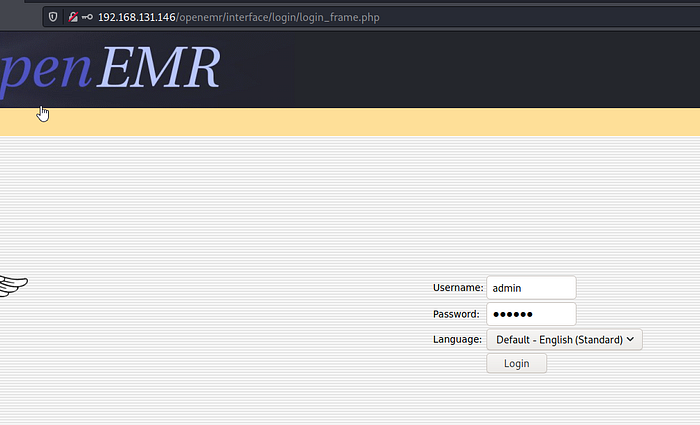Click the yellow banner strip below header
This screenshot has height=425, width=700.
click(350, 121)
